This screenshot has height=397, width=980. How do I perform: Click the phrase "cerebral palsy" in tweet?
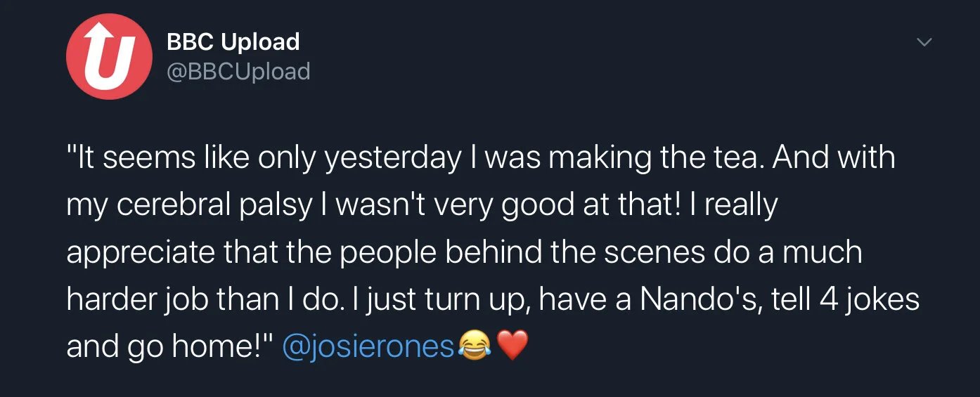click(214, 205)
